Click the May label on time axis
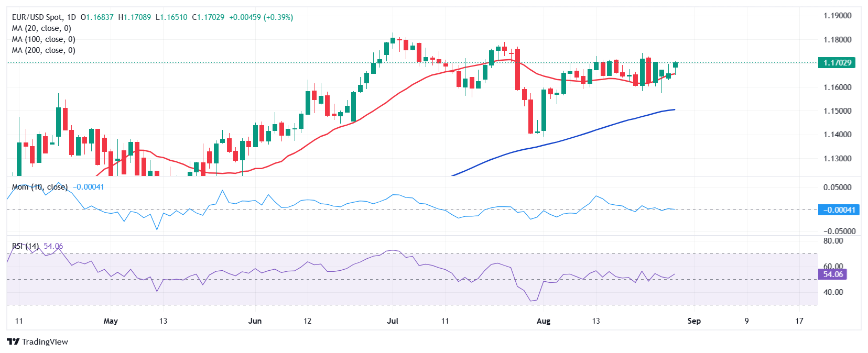 tap(111, 321)
